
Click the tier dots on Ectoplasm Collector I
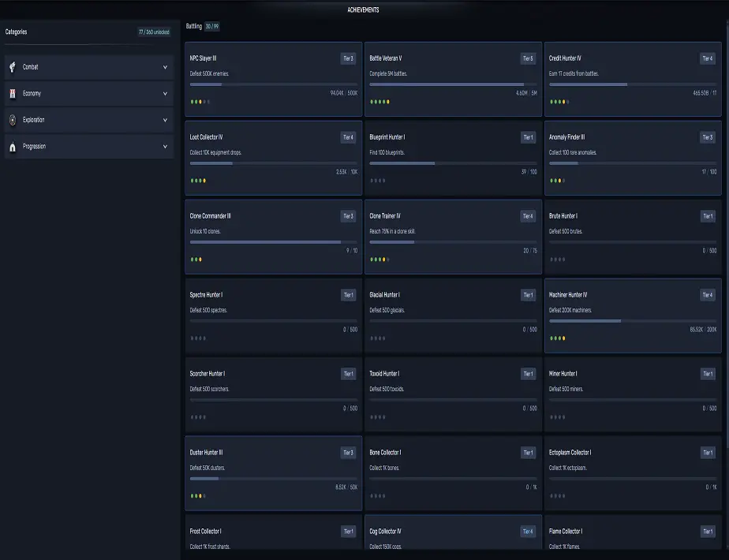558,496
